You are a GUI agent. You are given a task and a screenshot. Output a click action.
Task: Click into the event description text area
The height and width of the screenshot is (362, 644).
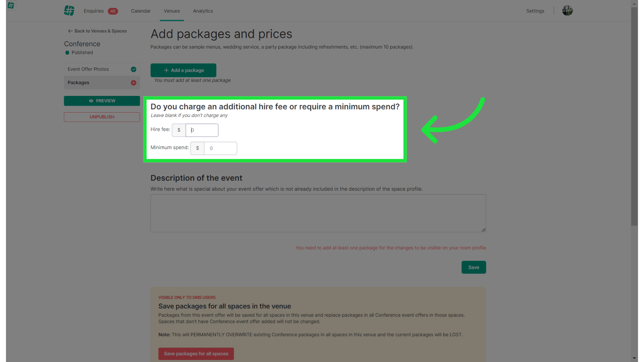(318, 213)
